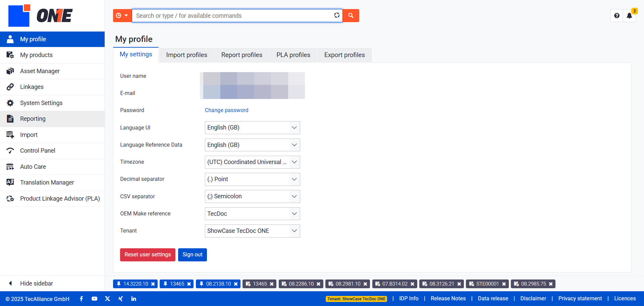This screenshot has height=306, width=644.
Task: Click the scan icon inside the search field
Action: pos(337,15)
